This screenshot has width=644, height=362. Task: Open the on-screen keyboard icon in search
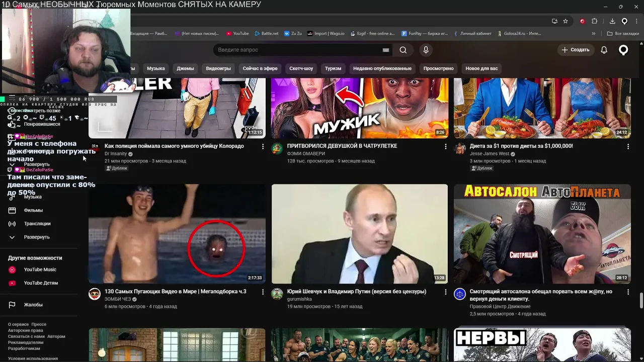tap(386, 50)
